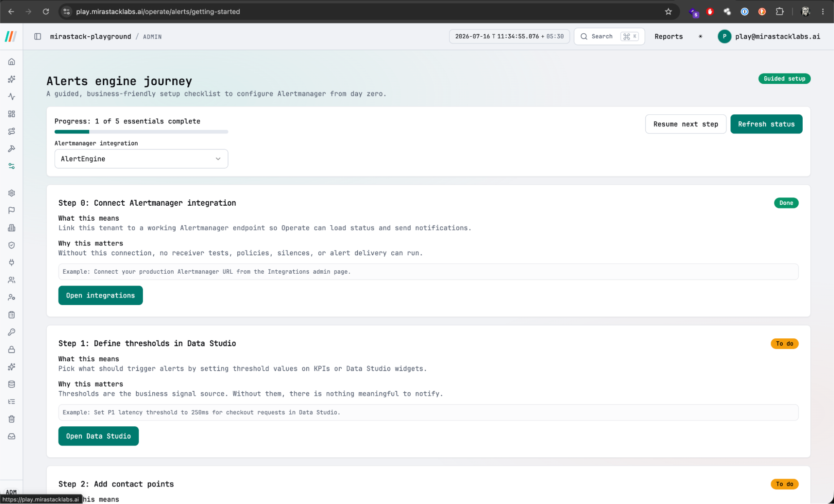Click the 'Step 2: Add contact points' heading
The image size is (834, 504).
click(116, 484)
